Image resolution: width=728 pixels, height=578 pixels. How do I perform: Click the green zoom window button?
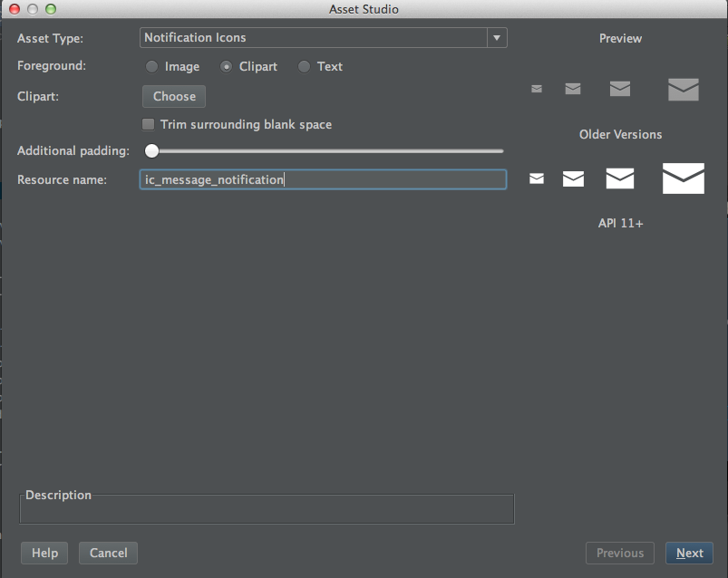51,9
